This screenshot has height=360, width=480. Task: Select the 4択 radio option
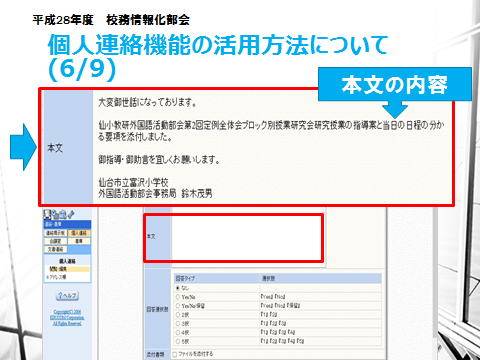[x=178, y=332]
